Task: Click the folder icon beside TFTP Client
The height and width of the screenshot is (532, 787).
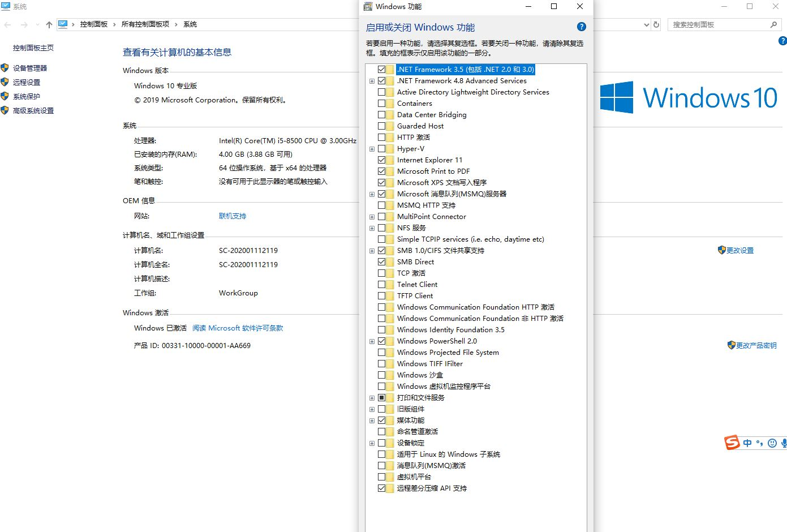Action: (390, 296)
